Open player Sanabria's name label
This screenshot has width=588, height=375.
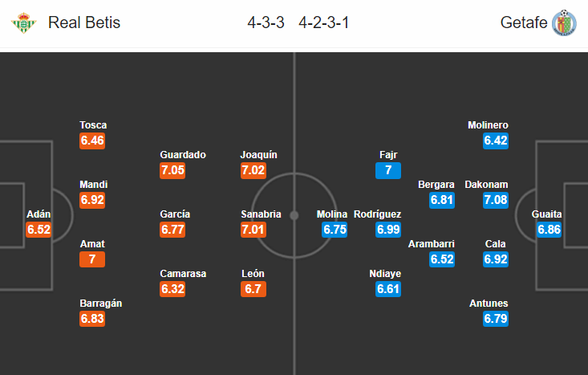(x=261, y=214)
